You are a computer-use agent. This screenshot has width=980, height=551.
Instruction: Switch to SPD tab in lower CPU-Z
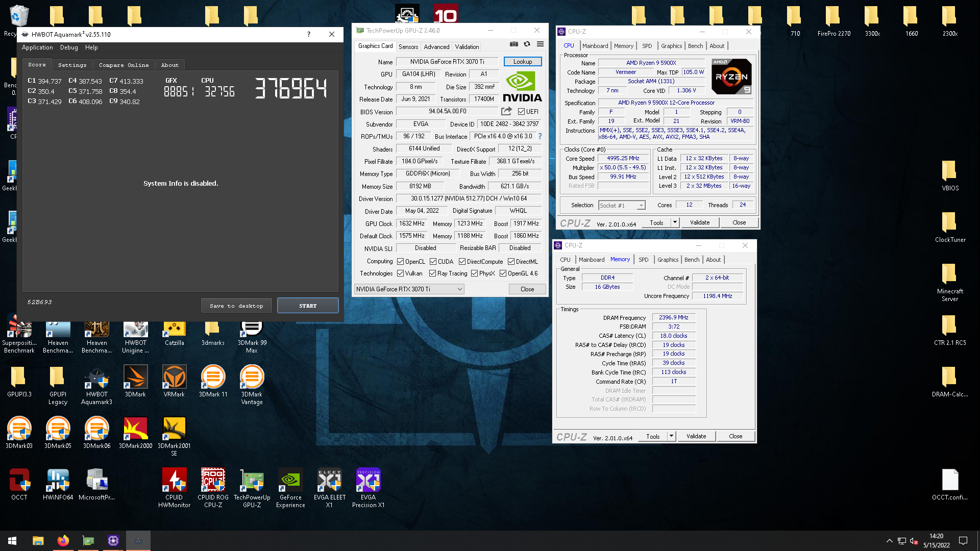coord(644,260)
